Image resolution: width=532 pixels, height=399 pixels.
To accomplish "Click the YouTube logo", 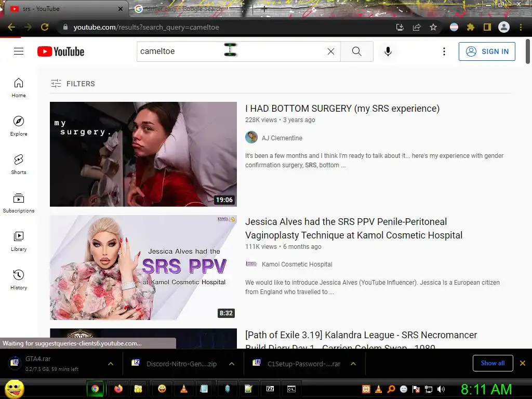I will (61, 51).
